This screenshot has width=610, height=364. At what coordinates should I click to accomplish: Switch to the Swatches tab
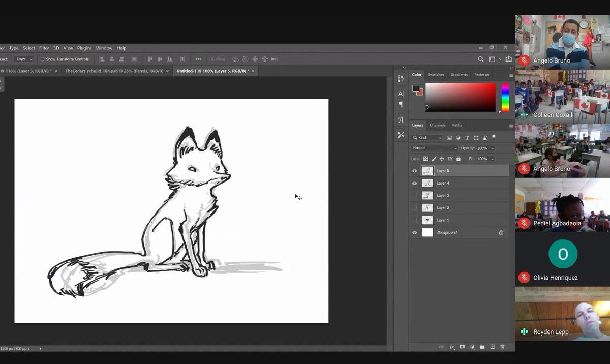[x=436, y=74]
